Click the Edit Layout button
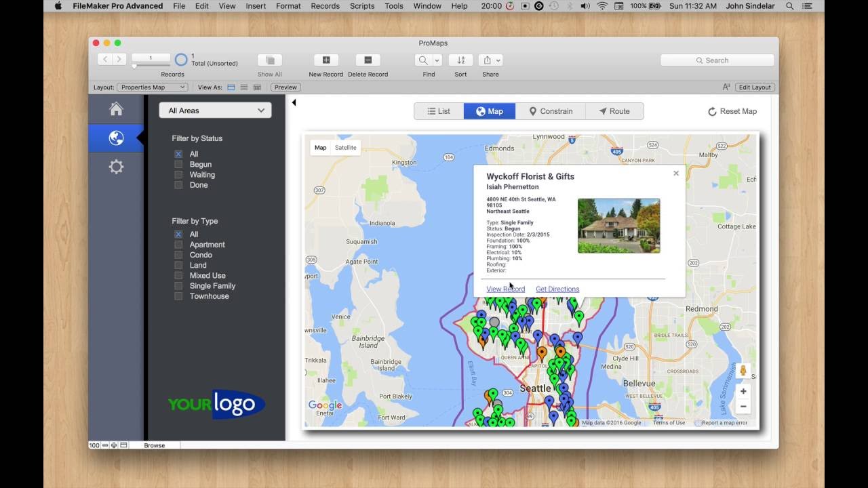 pos(755,87)
